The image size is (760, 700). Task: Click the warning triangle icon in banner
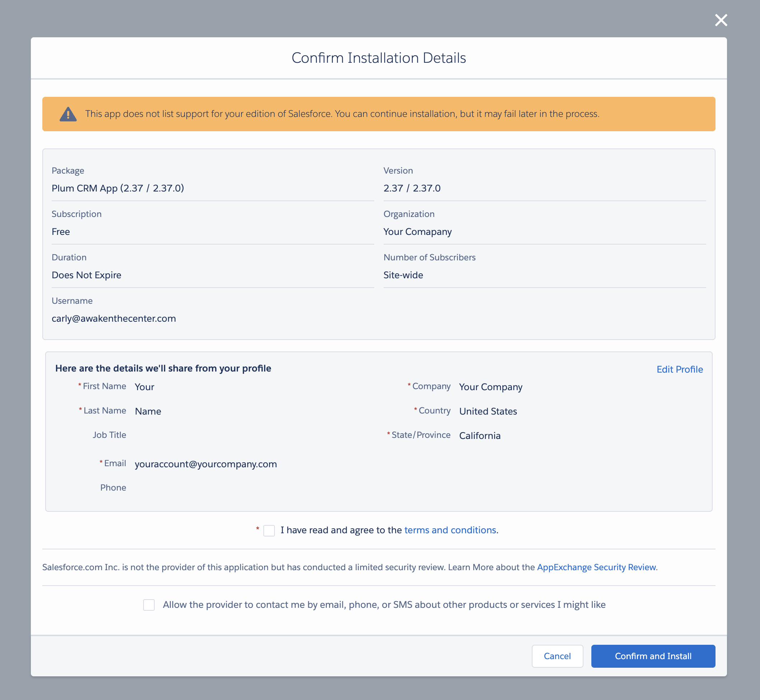point(68,114)
